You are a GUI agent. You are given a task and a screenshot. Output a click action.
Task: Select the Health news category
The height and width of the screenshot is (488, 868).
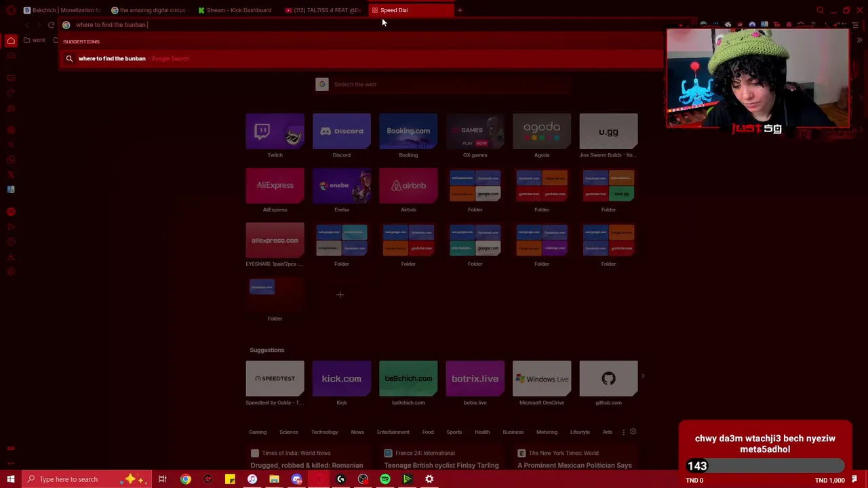[482, 432]
